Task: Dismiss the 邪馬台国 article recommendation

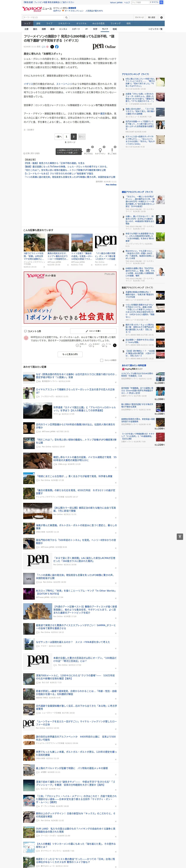Action: point(116,382)
